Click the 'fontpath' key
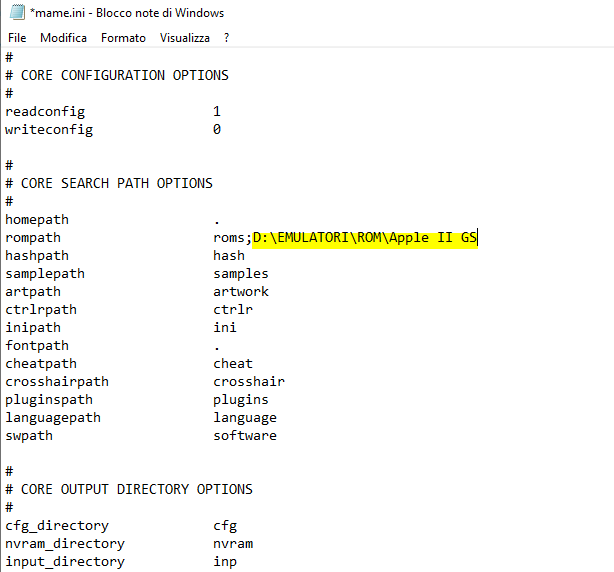This screenshot has width=614, height=572. [37, 346]
